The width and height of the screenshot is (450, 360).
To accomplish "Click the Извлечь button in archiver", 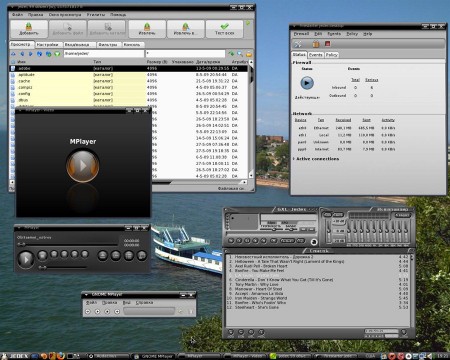I will click(147, 29).
